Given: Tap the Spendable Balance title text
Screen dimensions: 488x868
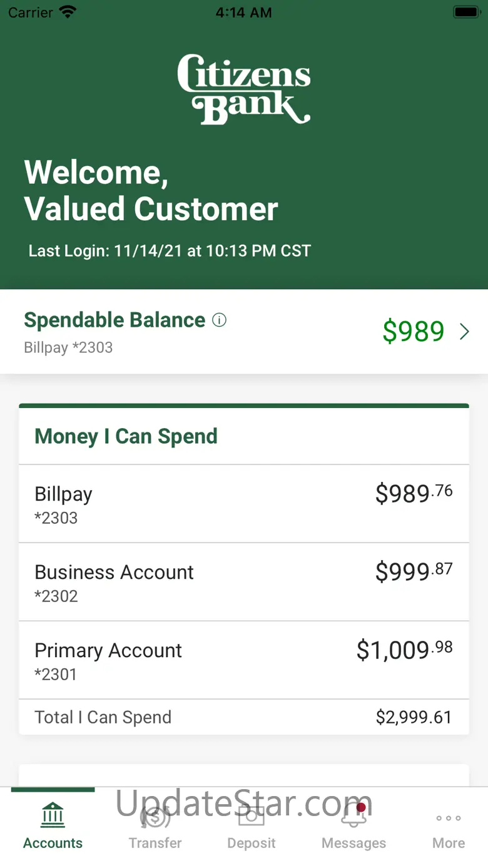Looking at the screenshot, I should click(114, 320).
